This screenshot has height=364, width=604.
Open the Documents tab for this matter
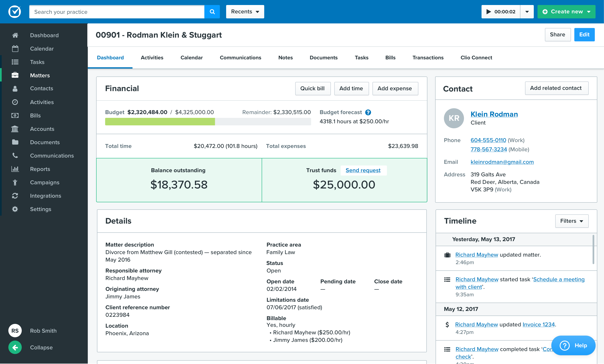click(x=324, y=58)
